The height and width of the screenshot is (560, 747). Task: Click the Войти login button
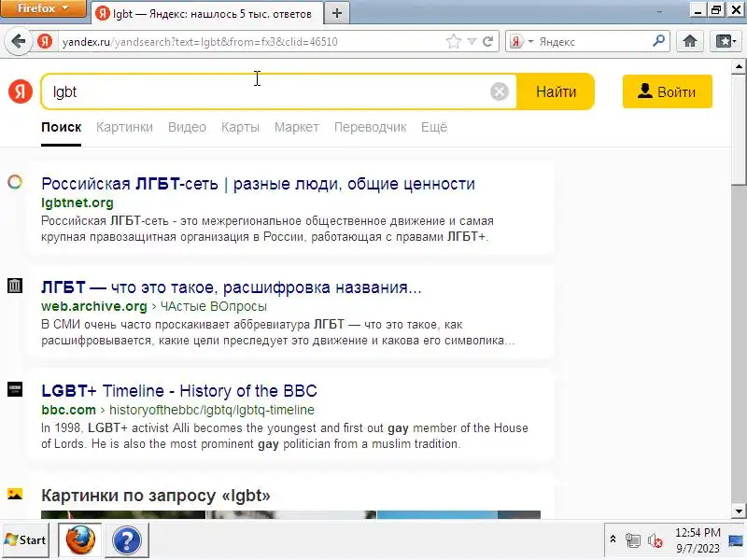coord(668,91)
